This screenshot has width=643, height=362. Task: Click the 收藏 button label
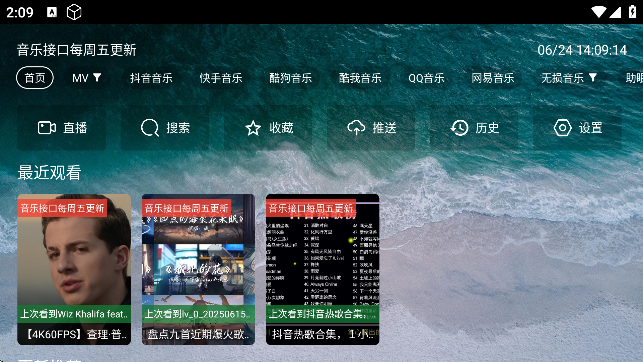[x=281, y=128]
